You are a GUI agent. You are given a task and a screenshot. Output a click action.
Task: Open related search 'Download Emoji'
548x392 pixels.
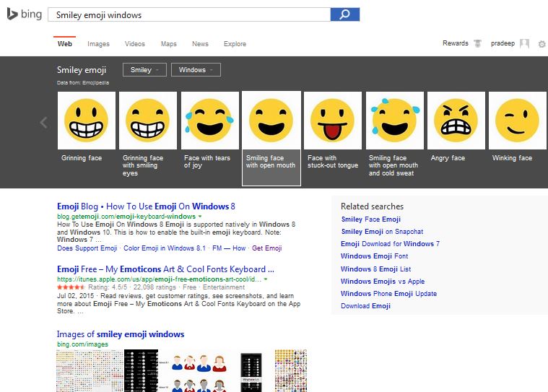pos(365,305)
